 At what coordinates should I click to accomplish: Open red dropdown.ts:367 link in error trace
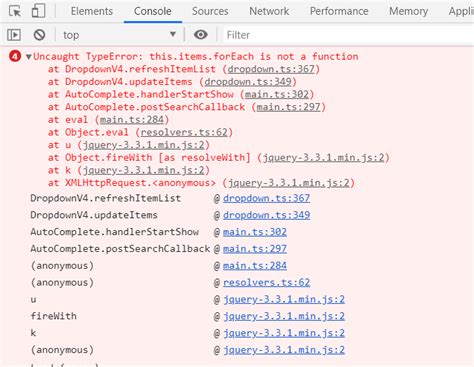pos(271,69)
